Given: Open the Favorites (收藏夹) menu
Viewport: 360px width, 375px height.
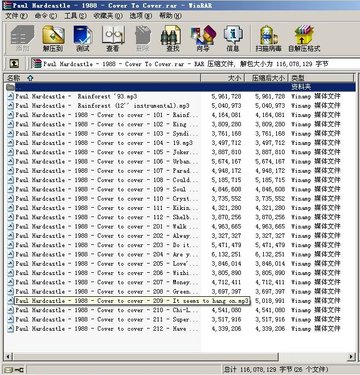Looking at the screenshot, I should pyautogui.click(x=108, y=16).
